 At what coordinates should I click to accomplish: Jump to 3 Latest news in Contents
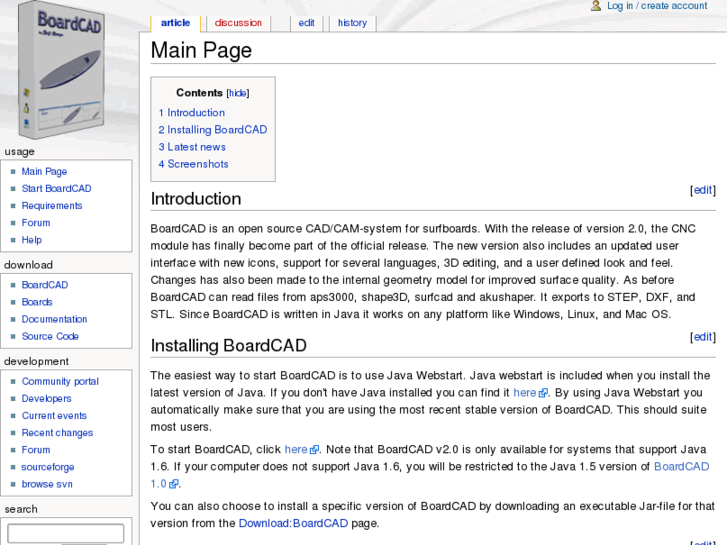(192, 147)
